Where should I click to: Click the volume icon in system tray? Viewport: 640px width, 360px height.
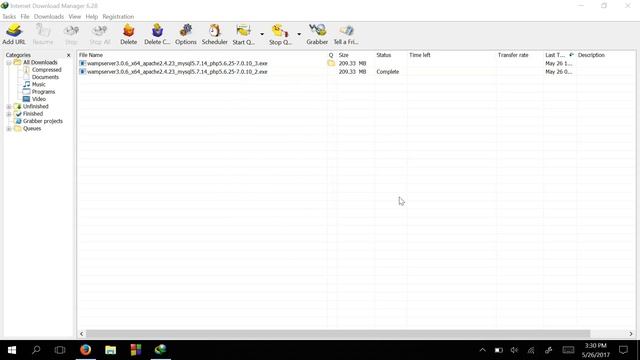click(514, 350)
